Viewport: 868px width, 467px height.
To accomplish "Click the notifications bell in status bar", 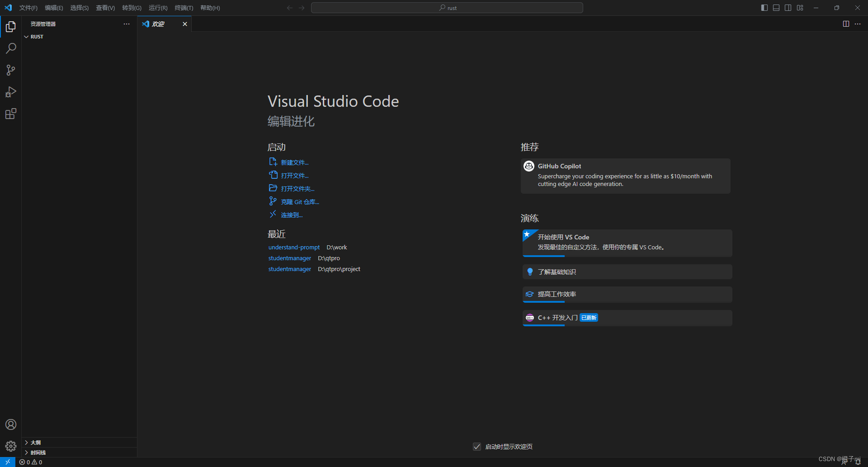I will pyautogui.click(x=858, y=462).
